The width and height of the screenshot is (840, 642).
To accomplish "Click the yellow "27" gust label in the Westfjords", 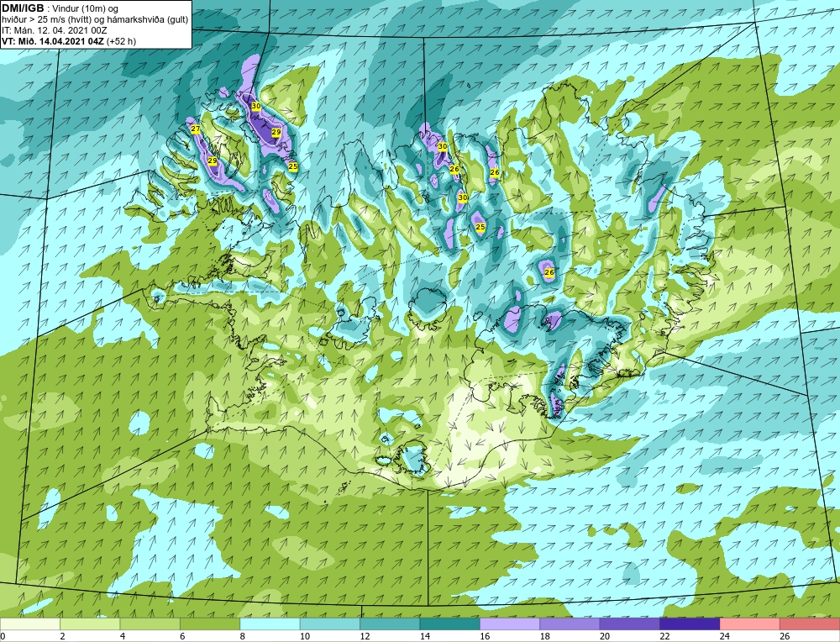I will (x=196, y=129).
